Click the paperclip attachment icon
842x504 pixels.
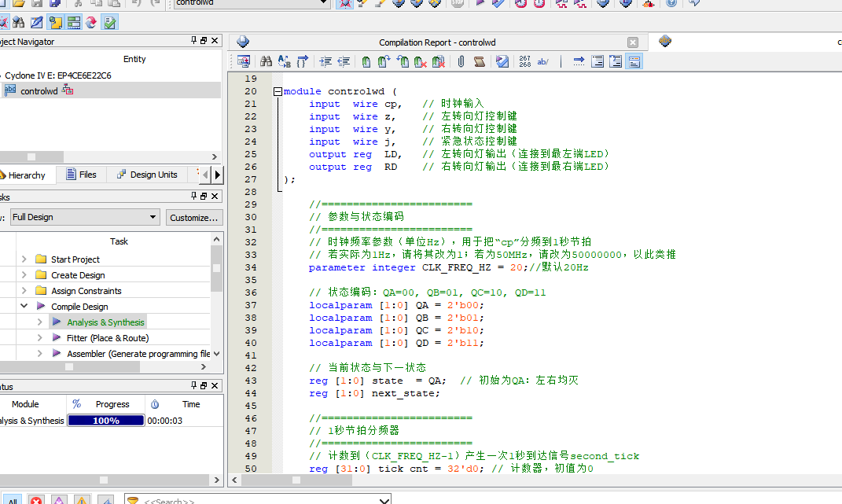(x=461, y=61)
